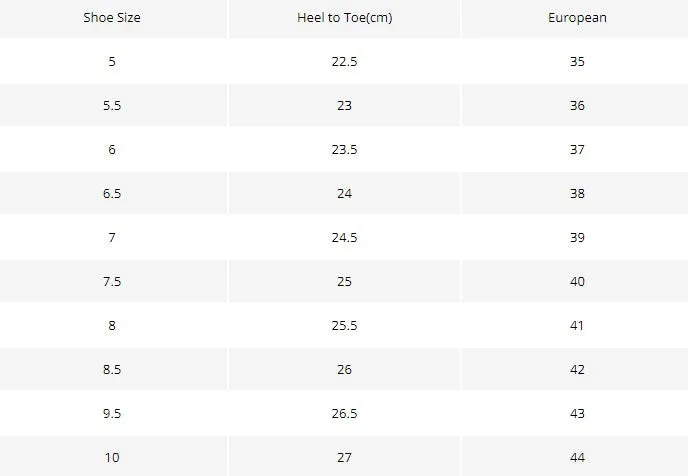Viewport: 688px width, 476px height.
Task: Click European size 44 cell
Action: pos(577,457)
